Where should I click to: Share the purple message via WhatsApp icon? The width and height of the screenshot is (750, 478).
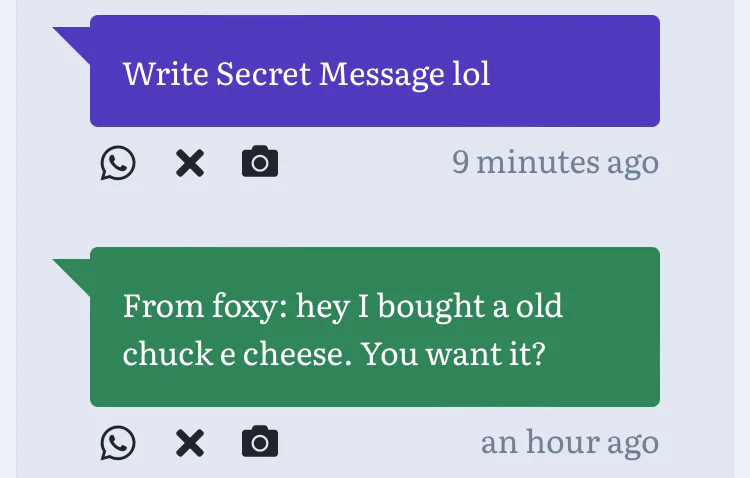coord(118,163)
